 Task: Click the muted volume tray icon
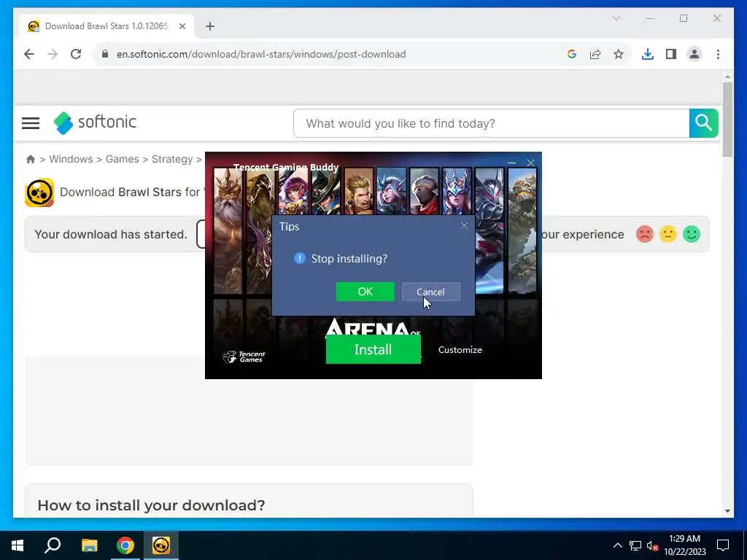click(x=652, y=545)
